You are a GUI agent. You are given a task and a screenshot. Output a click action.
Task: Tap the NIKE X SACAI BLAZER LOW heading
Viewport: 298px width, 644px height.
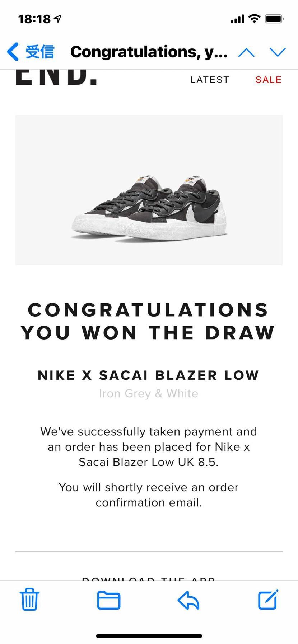[x=149, y=375]
